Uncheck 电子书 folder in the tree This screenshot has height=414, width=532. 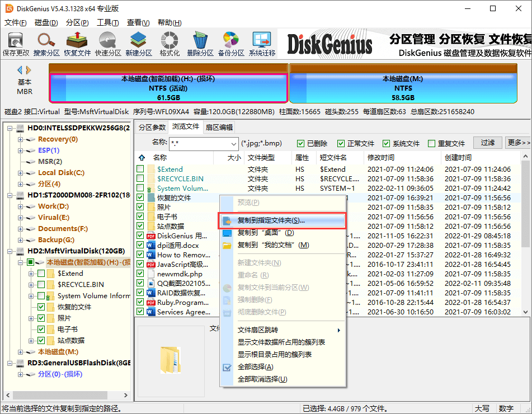click(41, 329)
